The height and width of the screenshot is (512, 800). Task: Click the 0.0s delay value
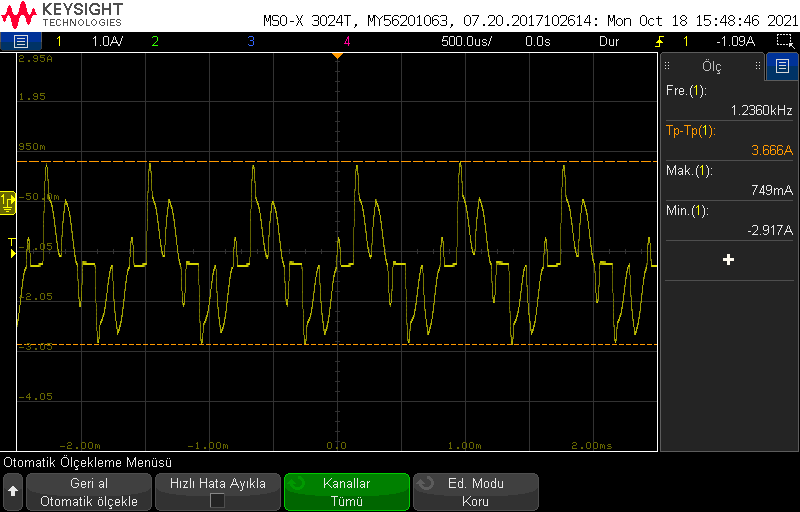click(x=538, y=42)
